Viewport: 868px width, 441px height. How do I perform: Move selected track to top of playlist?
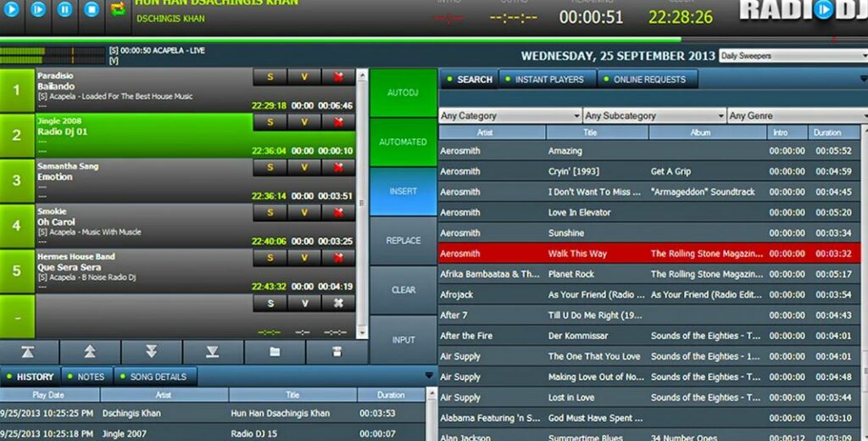tap(29, 352)
